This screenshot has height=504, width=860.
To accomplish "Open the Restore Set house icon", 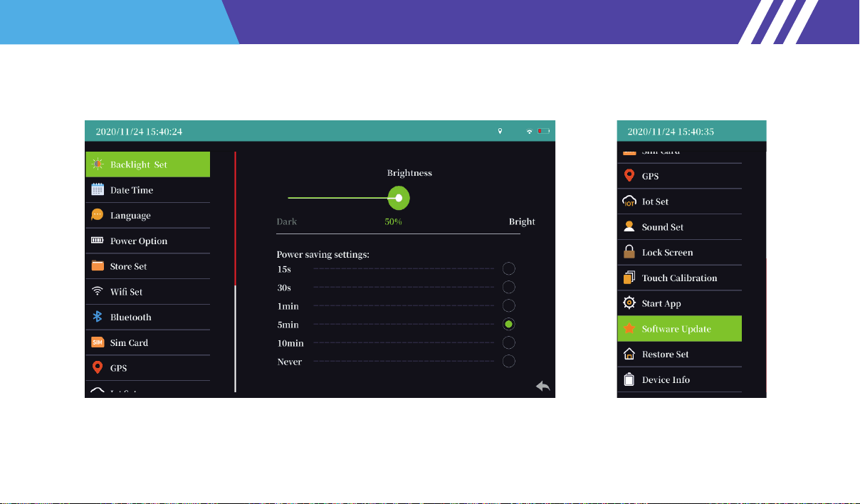I will pyautogui.click(x=629, y=354).
